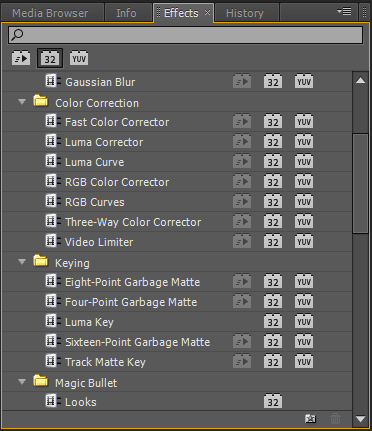
Task: Collapse the Color Correction folder
Action: click(22, 102)
